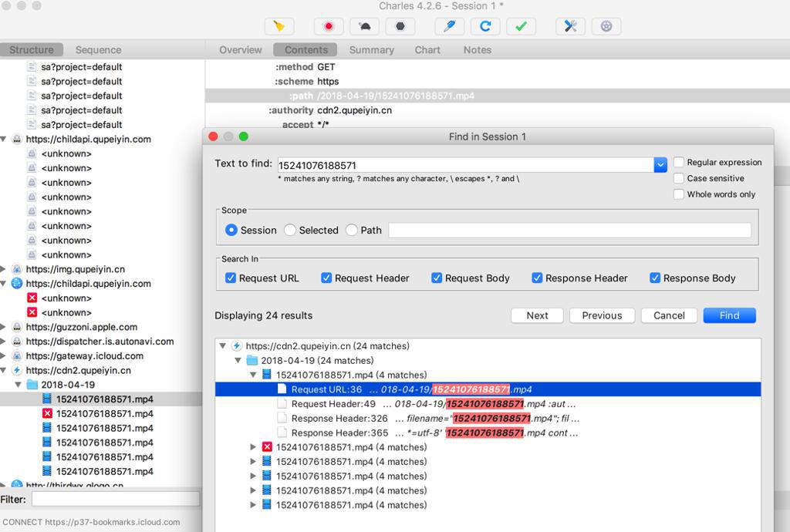Viewport: 790px width, 532px height.
Task: Toggle recording with the red record icon
Action: [x=329, y=26]
